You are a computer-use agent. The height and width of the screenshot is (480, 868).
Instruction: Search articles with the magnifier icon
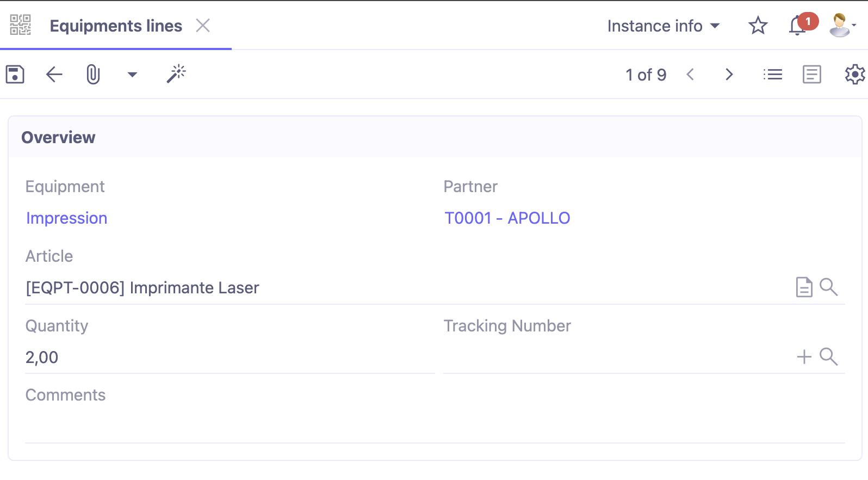coord(829,287)
